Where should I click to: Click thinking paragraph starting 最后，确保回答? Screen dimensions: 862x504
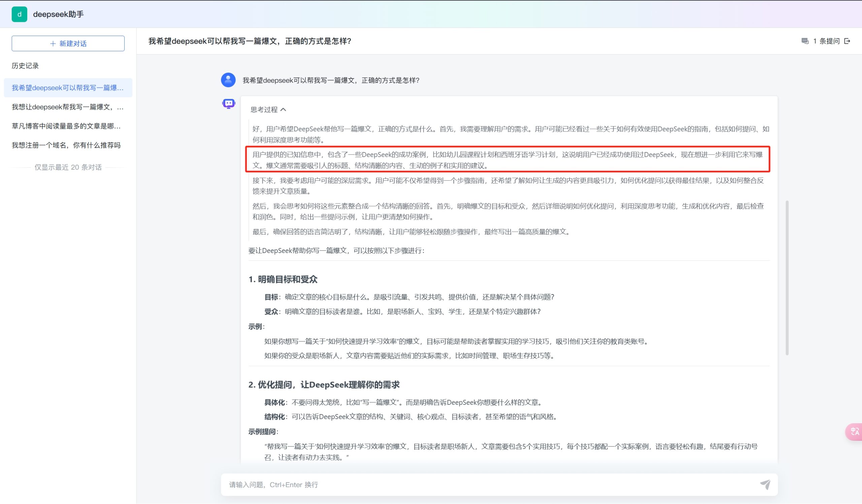point(412,232)
